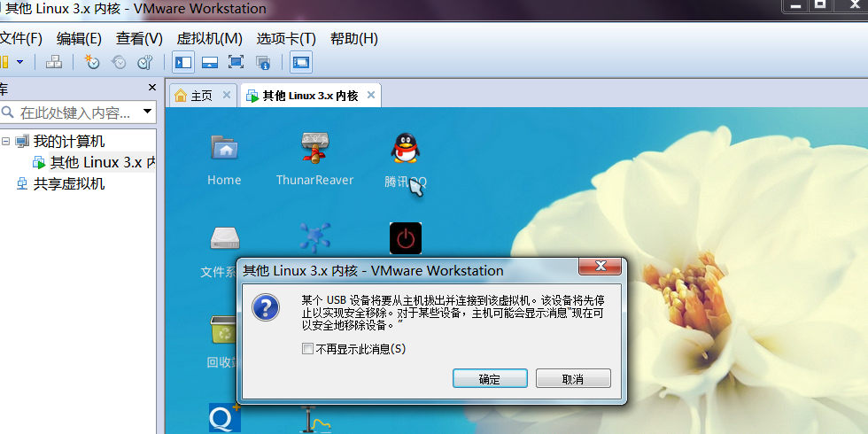The height and width of the screenshot is (434, 868).
Task: Close the USB warning dialog
Action: click(601, 267)
